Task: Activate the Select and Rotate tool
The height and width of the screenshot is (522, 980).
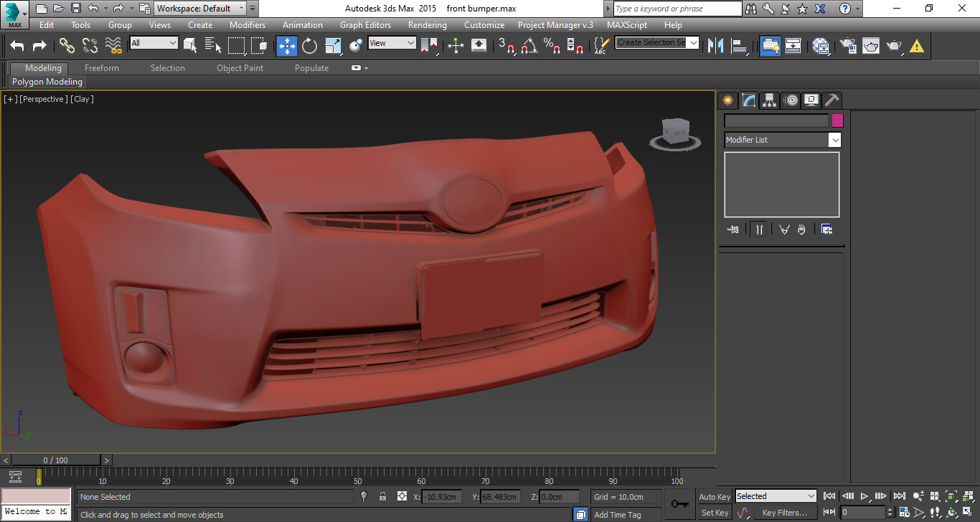Action: [x=309, y=46]
